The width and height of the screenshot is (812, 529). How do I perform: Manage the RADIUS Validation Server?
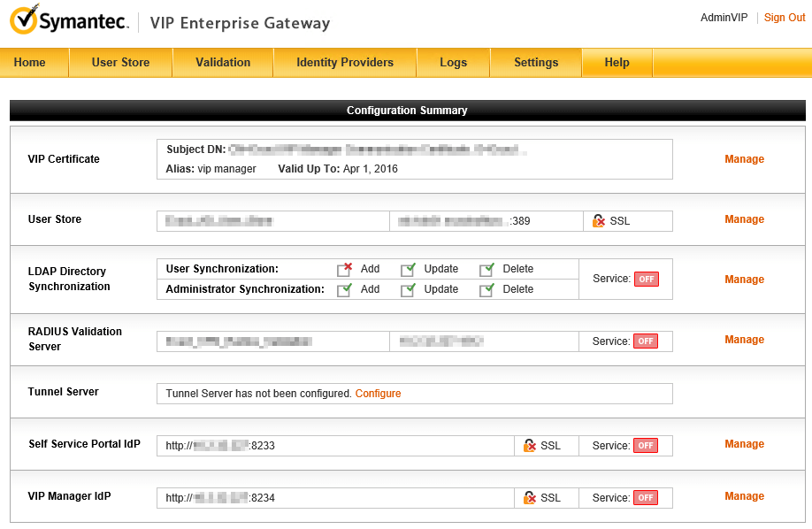(744, 340)
